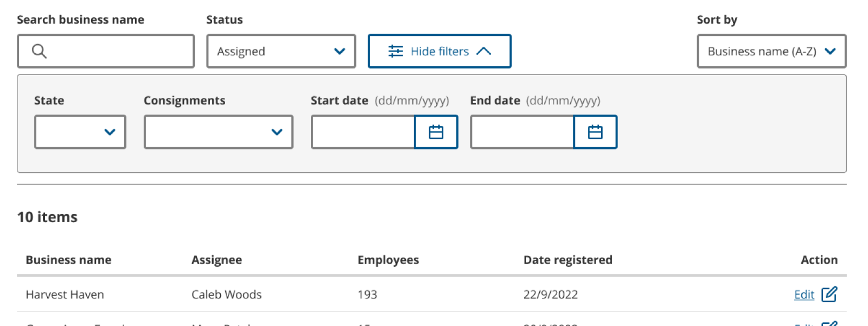Click the pencil edit icon for Harvest Haven
The width and height of the screenshot is (868, 326).
[x=829, y=294]
